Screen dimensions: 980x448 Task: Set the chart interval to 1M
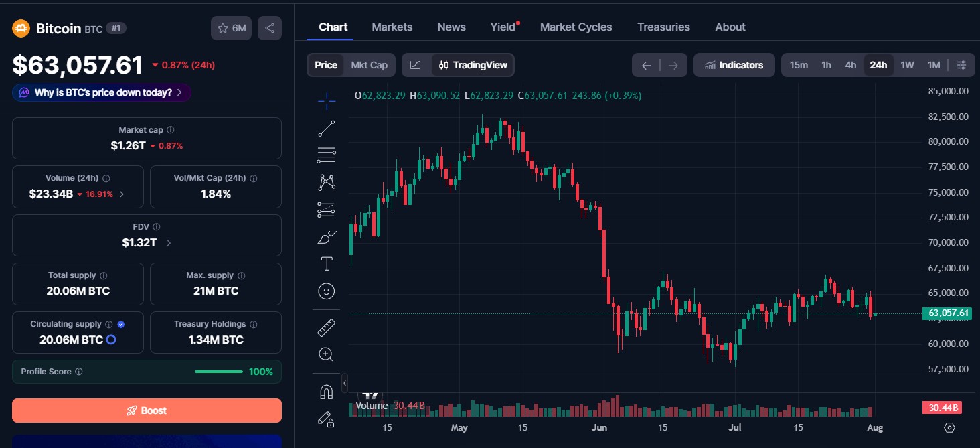(934, 65)
